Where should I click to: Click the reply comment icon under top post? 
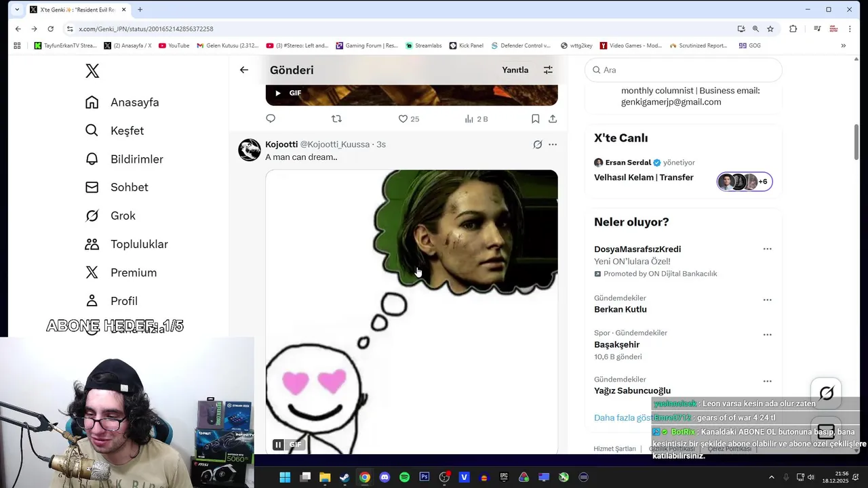pos(271,119)
